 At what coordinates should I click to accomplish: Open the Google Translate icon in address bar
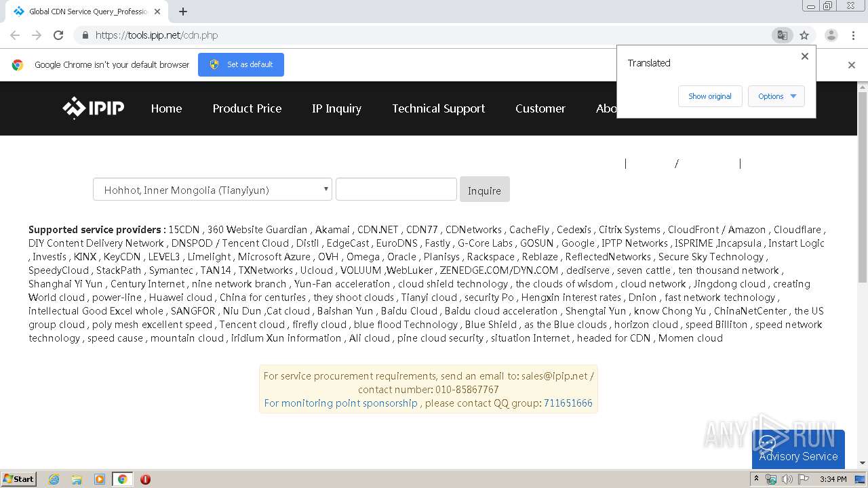pos(782,35)
